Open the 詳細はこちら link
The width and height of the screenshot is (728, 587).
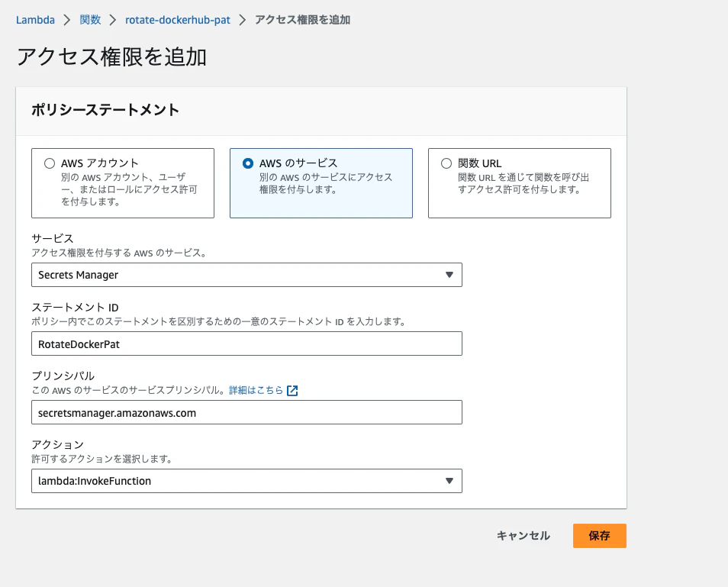256,390
